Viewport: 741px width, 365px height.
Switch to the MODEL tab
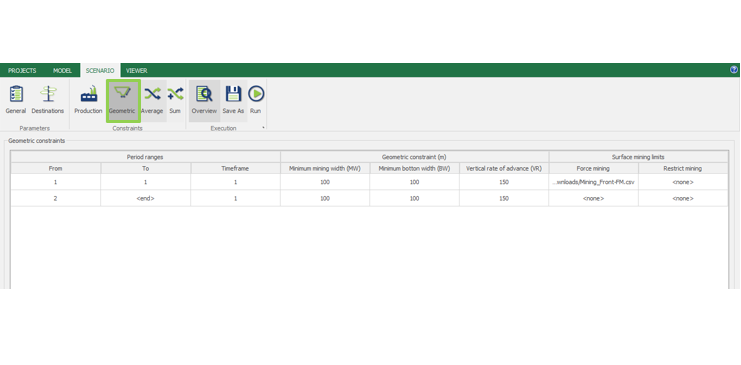62,70
